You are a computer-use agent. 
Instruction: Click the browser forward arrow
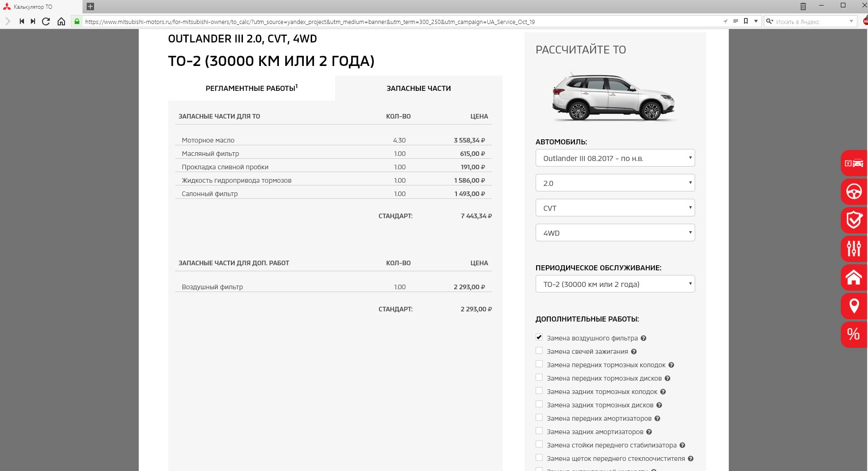pos(8,21)
